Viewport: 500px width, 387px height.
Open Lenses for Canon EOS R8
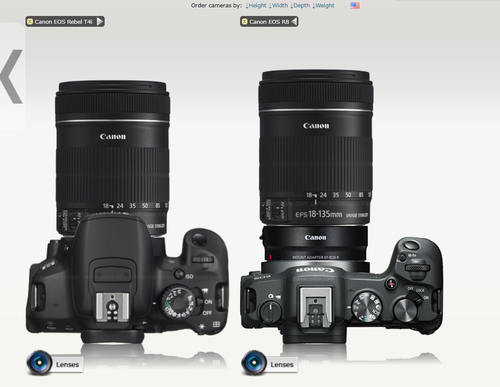[x=282, y=365]
